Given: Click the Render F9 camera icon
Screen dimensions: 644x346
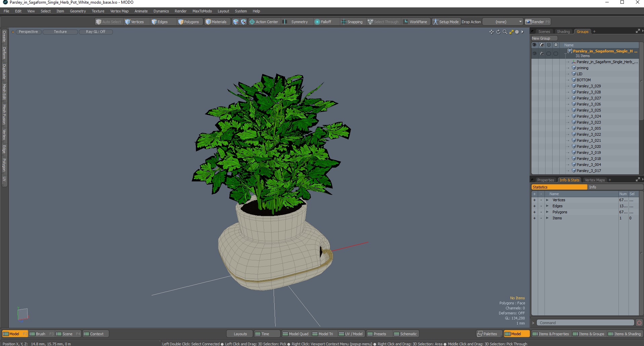Looking at the screenshot, I should tap(528, 22).
